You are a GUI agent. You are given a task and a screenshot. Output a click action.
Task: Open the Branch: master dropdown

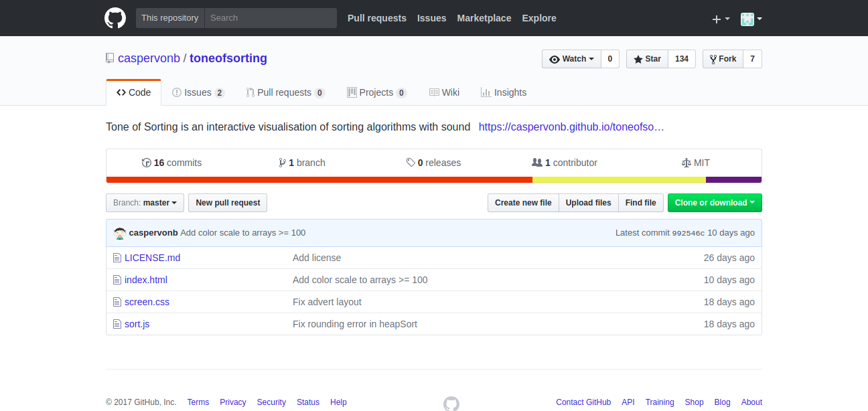(x=145, y=203)
